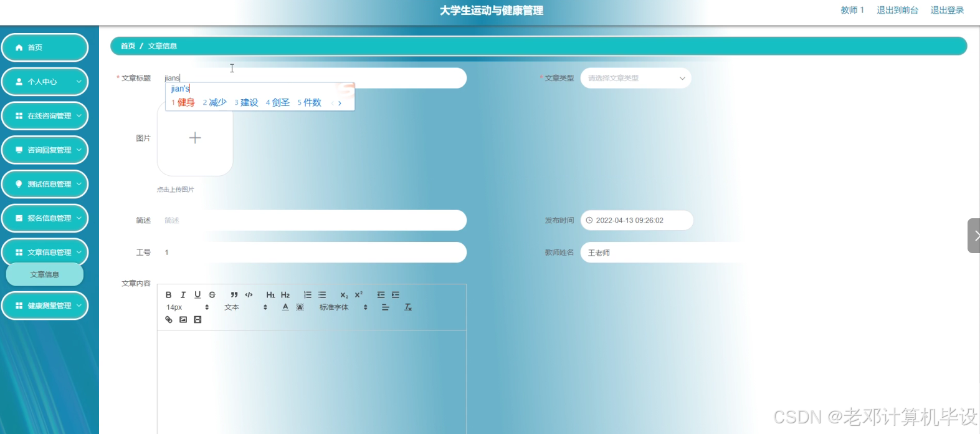Click the 简述 input field
The height and width of the screenshot is (434, 980).
pos(312,220)
